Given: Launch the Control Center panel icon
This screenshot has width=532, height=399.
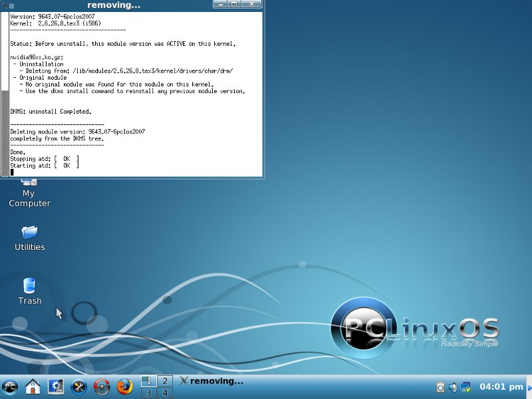Looking at the screenshot, I should coord(56,386).
